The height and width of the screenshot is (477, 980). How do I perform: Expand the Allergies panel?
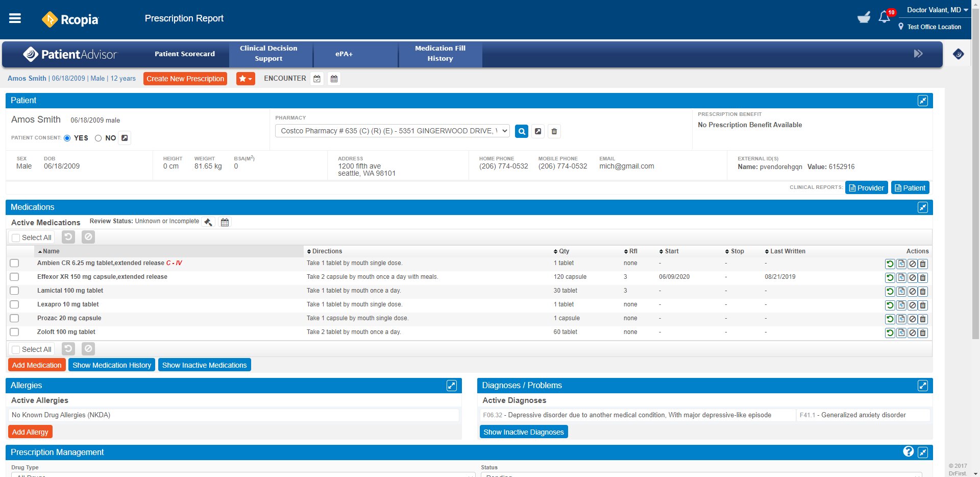[x=451, y=386]
